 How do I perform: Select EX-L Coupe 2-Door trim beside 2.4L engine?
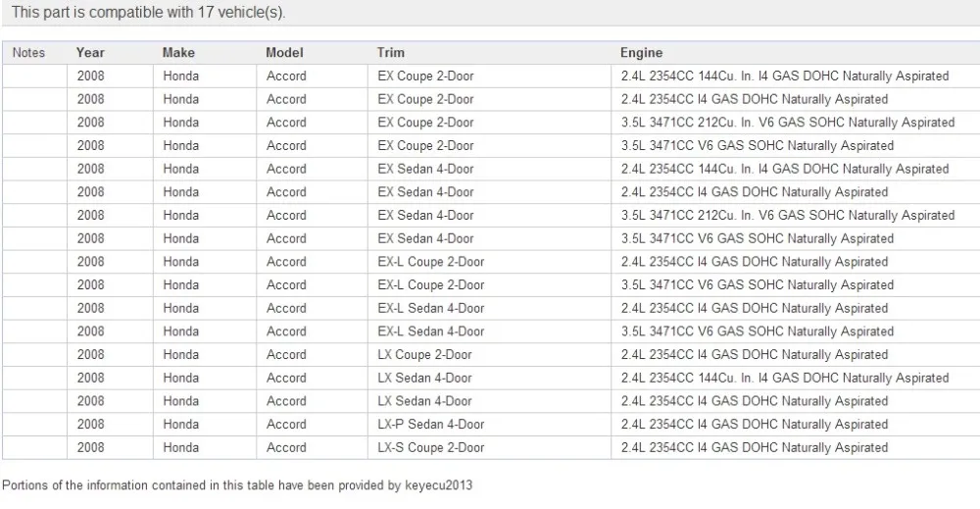tap(489, 262)
